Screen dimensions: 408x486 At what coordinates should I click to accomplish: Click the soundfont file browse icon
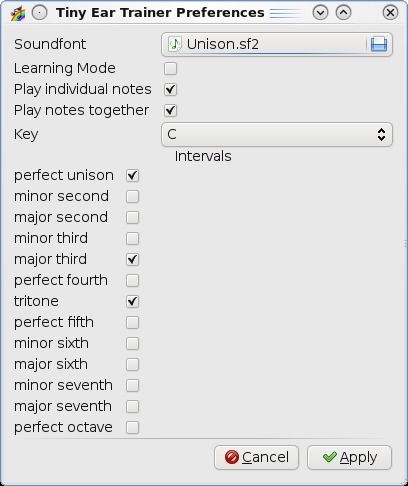tap(379, 44)
